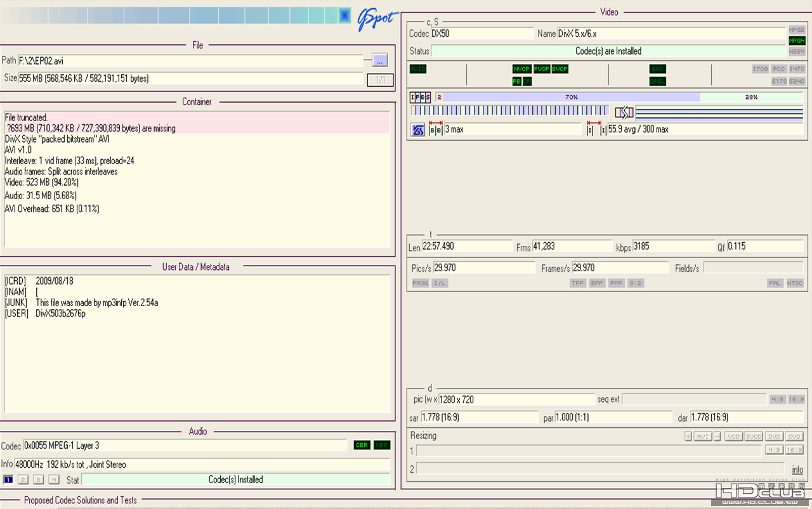The height and width of the screenshot is (509, 812).
Task: Click the file Path text field
Action: click(x=190, y=61)
